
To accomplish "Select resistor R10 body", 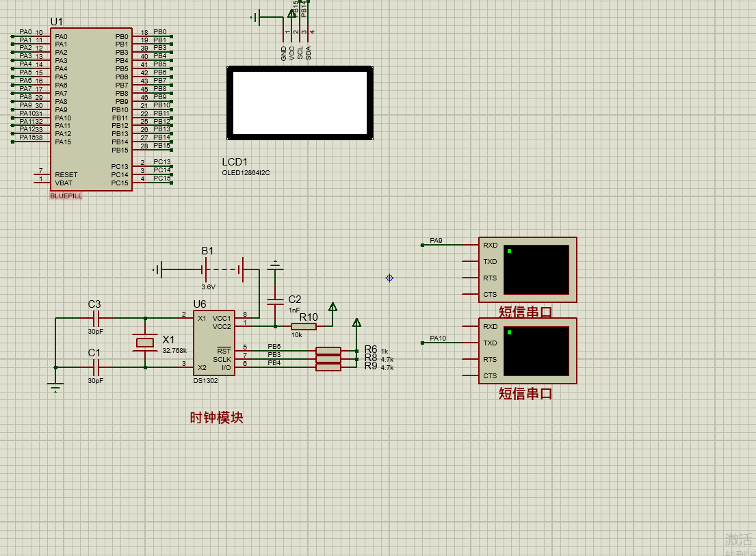I will point(304,326).
